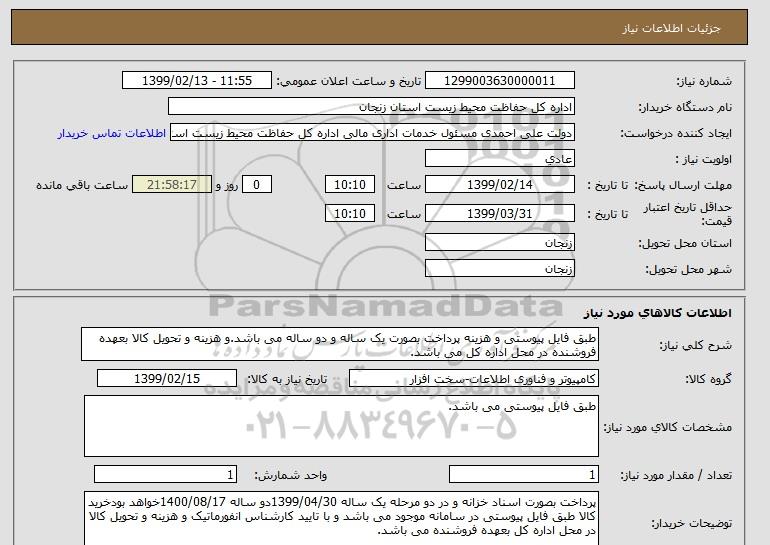Click the مشخصات کالای مورد نیاز label

pos(668,427)
